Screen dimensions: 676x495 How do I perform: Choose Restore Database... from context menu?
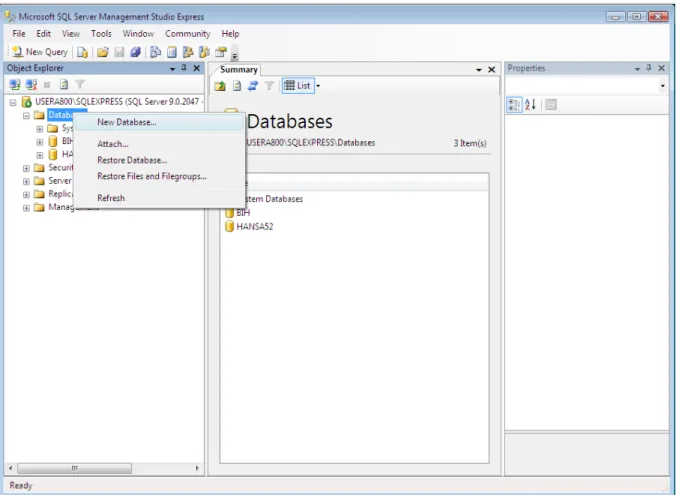tap(160, 160)
